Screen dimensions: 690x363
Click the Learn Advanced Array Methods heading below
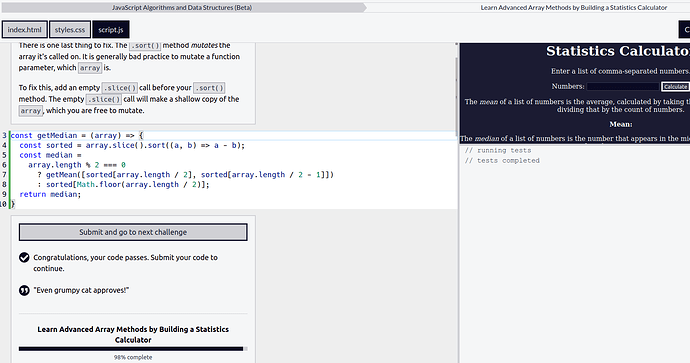pos(133,334)
